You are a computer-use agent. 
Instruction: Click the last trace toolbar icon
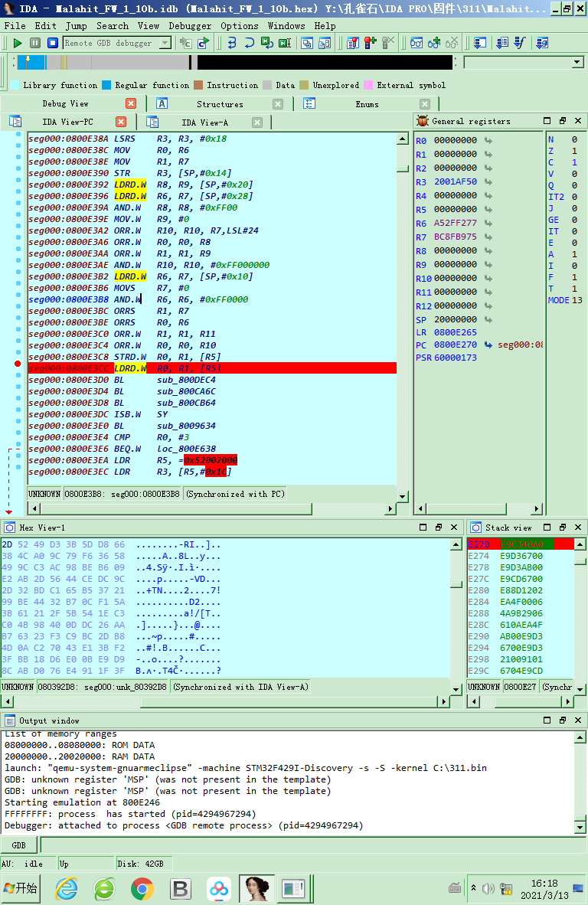(542, 44)
